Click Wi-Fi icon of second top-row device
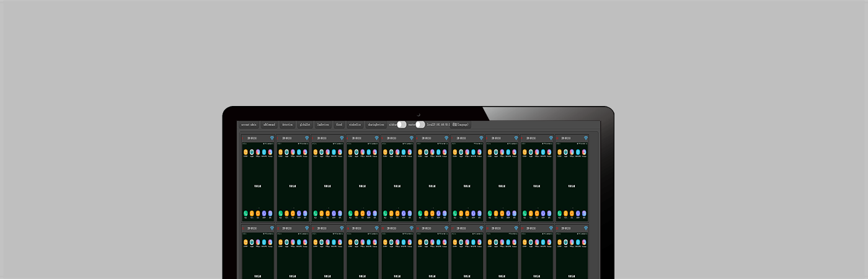 tap(306, 138)
